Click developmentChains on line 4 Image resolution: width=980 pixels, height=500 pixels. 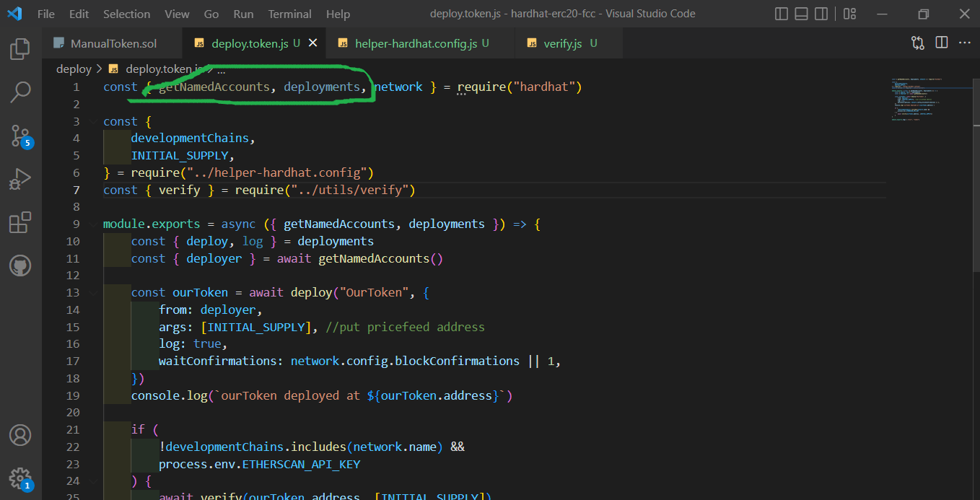tap(190, 138)
